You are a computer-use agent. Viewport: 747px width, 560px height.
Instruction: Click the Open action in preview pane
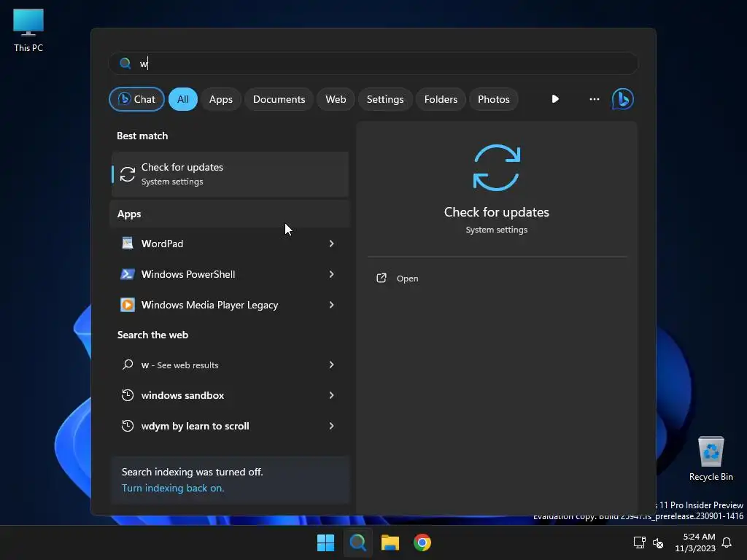pos(407,279)
